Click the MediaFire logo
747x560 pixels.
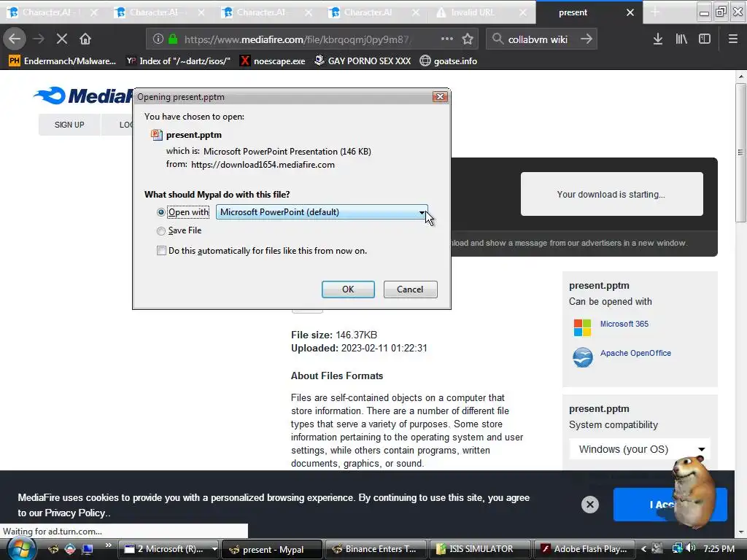click(x=83, y=96)
